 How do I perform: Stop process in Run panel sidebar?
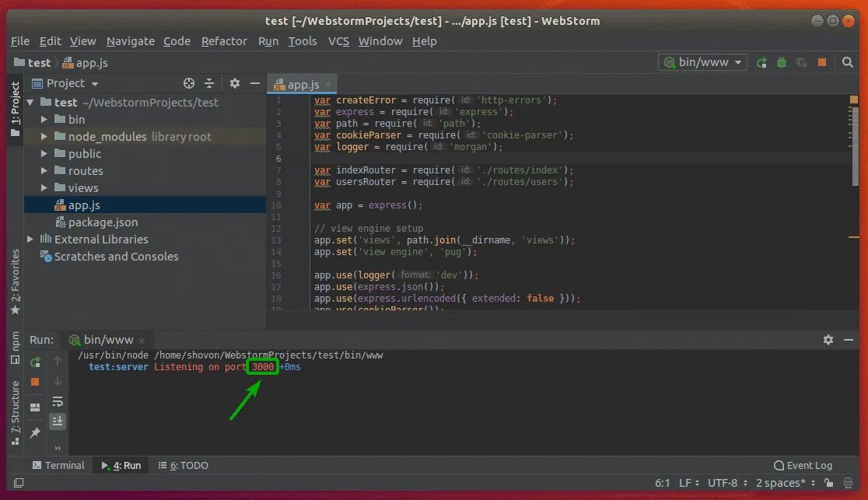tap(35, 382)
